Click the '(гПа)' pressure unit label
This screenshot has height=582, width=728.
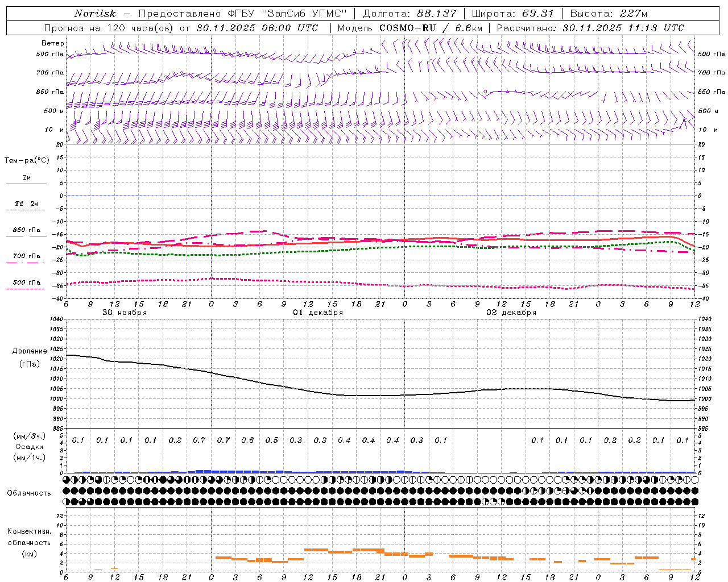click(x=30, y=364)
